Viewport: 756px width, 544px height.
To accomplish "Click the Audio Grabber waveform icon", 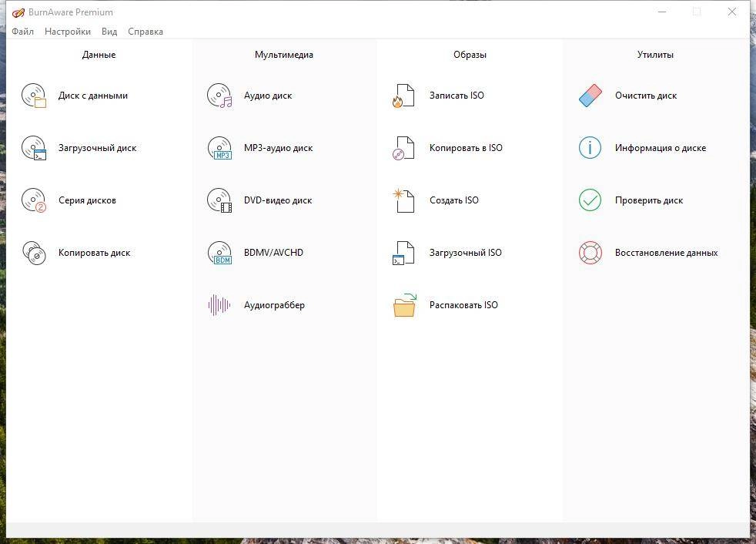I will (x=219, y=305).
